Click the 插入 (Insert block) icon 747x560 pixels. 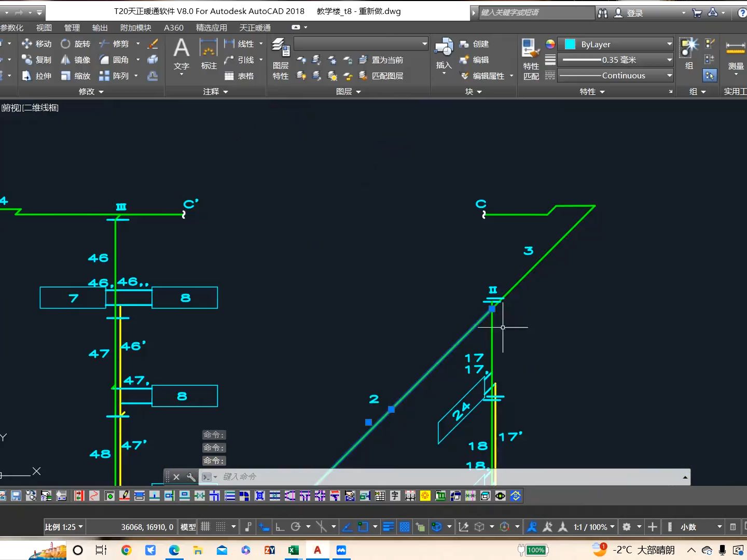pos(444,56)
